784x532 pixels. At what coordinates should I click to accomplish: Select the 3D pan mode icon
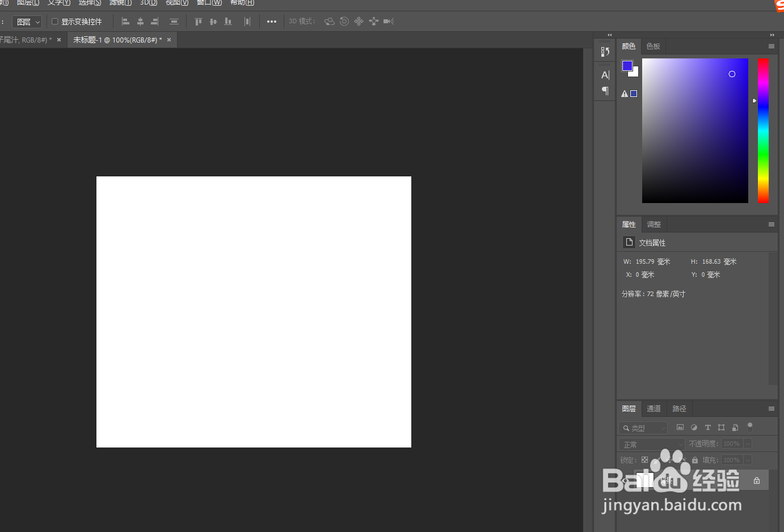359,22
